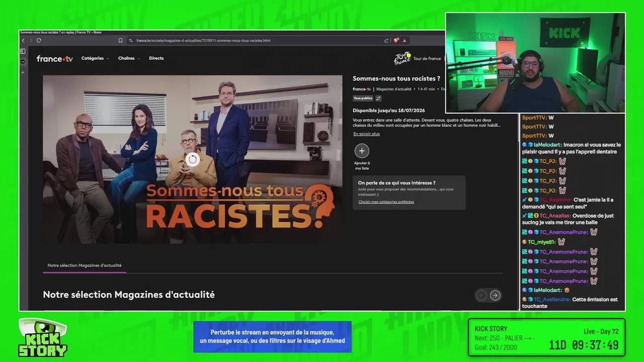Image resolution: width=644 pixels, height=362 pixels.
Task: Go forward with the browser forward arrow
Action: click(x=31, y=40)
